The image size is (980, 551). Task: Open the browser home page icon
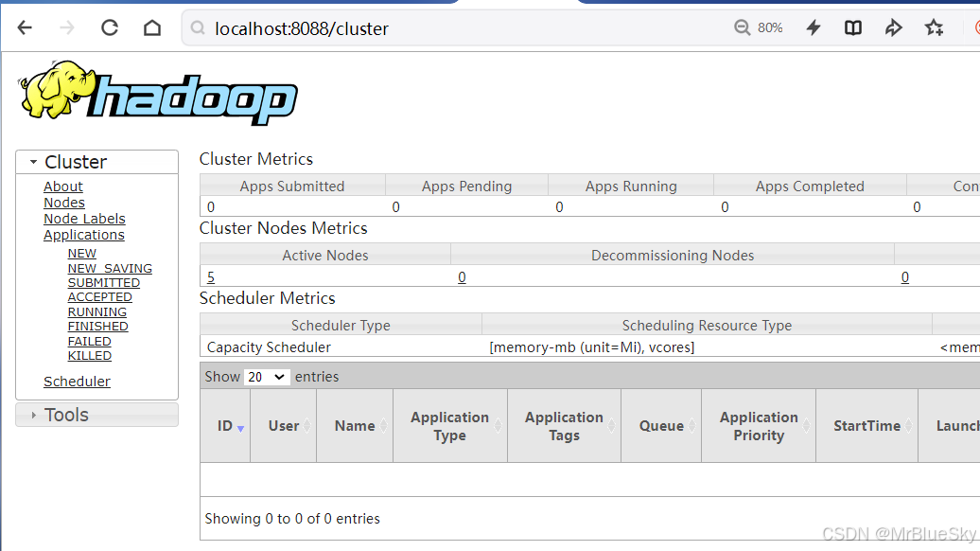point(152,27)
